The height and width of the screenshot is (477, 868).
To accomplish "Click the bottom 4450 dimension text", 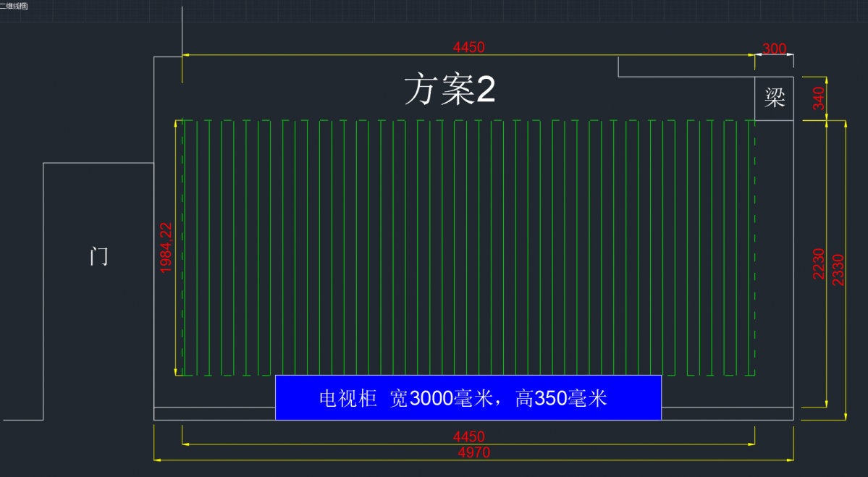I will point(468,437).
